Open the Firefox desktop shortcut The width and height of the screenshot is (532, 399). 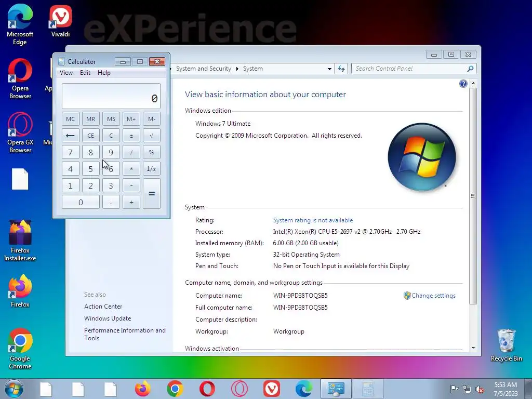pyautogui.click(x=20, y=291)
